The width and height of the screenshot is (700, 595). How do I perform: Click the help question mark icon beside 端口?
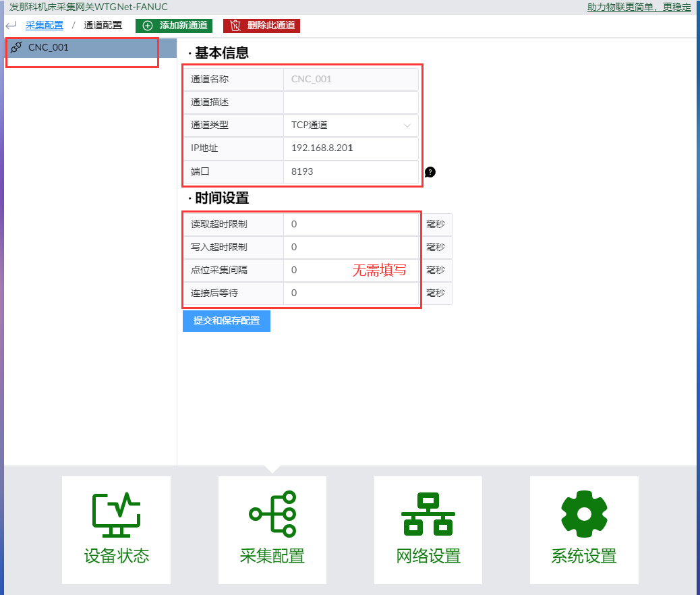(x=430, y=172)
